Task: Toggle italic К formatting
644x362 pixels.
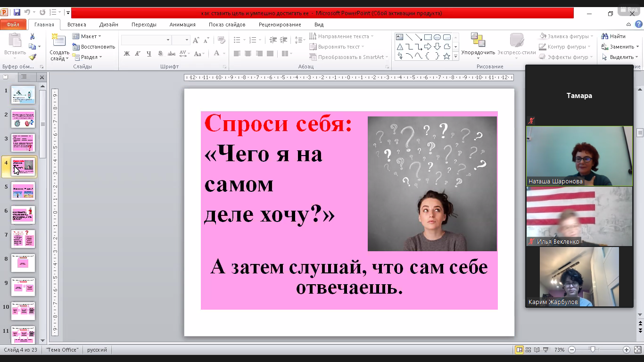Action: tap(138, 54)
